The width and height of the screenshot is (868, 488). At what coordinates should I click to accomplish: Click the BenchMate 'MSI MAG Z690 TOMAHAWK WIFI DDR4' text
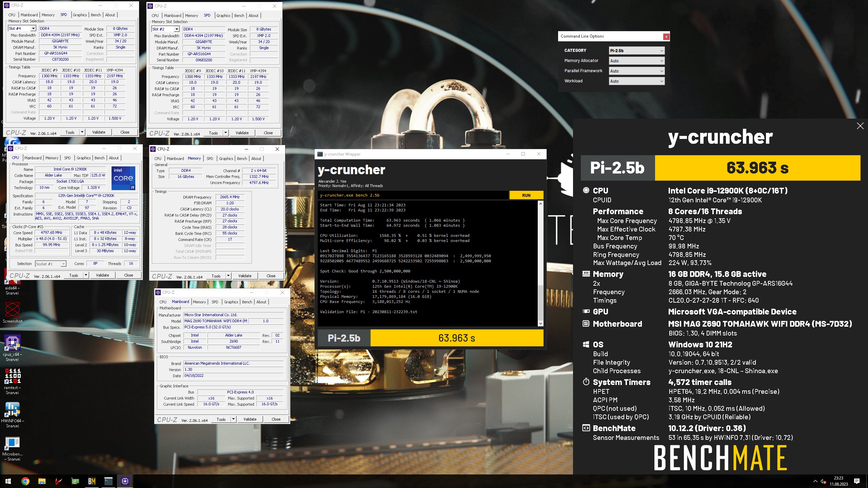(x=760, y=324)
